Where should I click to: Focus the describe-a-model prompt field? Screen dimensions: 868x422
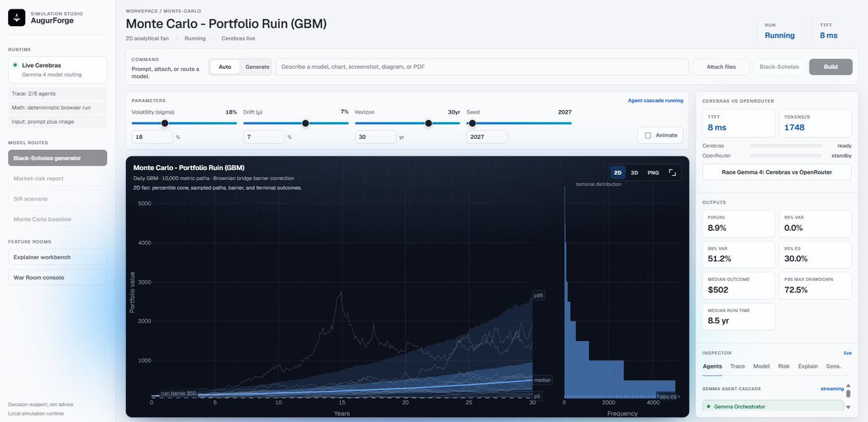[482, 67]
